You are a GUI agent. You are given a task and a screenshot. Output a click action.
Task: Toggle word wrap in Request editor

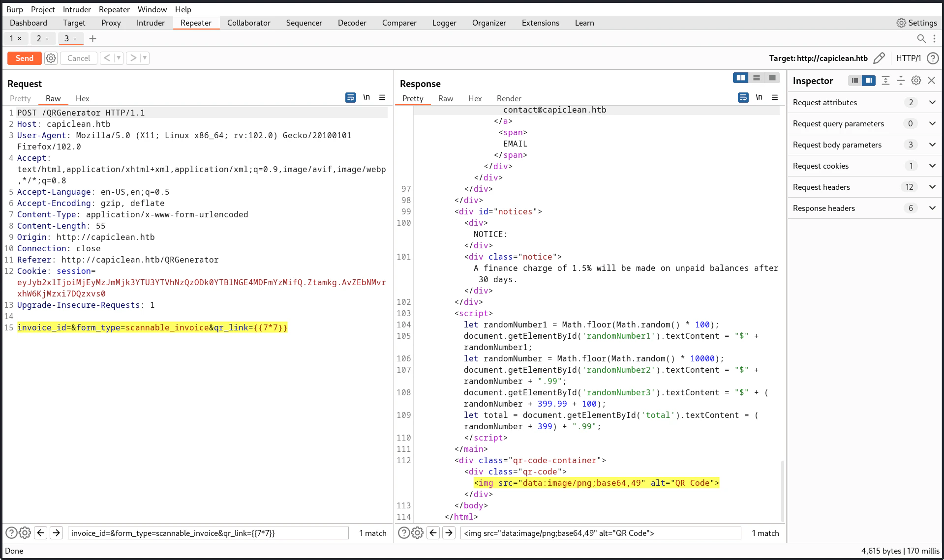coord(351,97)
